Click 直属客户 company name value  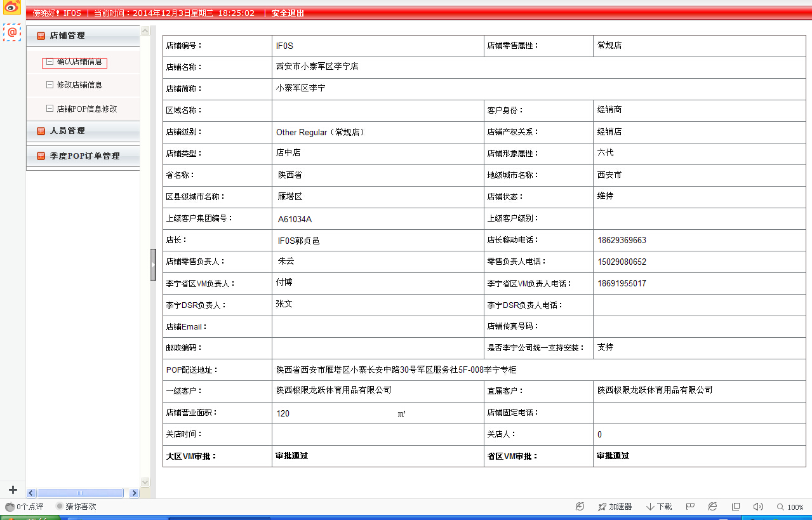point(655,390)
